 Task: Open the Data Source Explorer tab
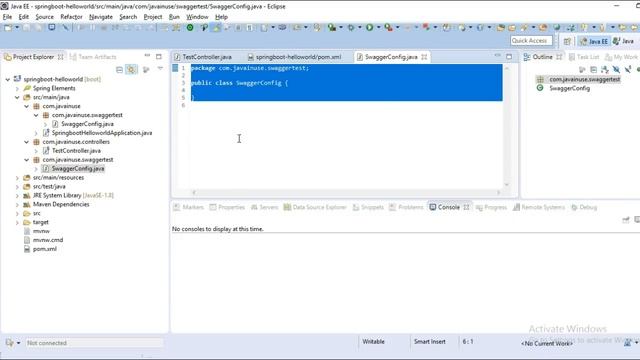click(315, 207)
